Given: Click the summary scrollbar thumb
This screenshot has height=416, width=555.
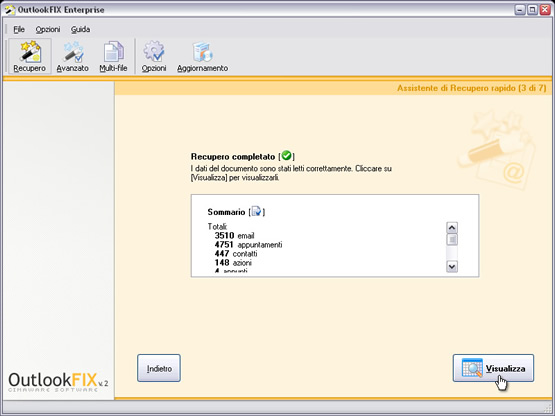Looking at the screenshot, I should tap(452, 239).
